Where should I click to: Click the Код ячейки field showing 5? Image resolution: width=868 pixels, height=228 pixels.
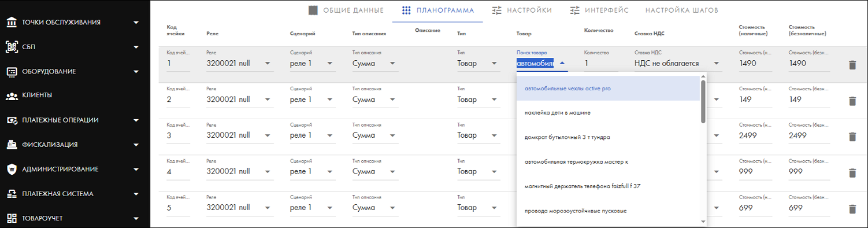pyautogui.click(x=179, y=208)
